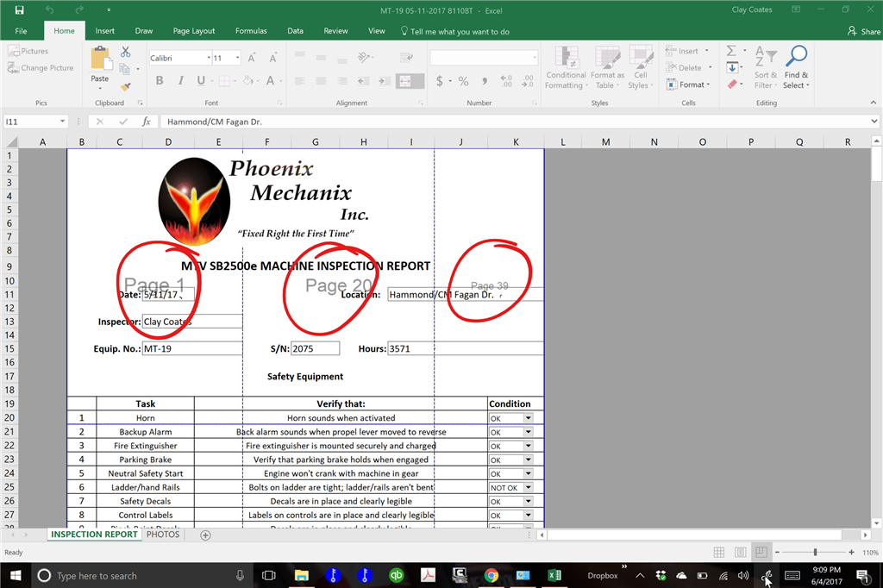
Task: Click the Cut scissors icon
Action: click(126, 52)
